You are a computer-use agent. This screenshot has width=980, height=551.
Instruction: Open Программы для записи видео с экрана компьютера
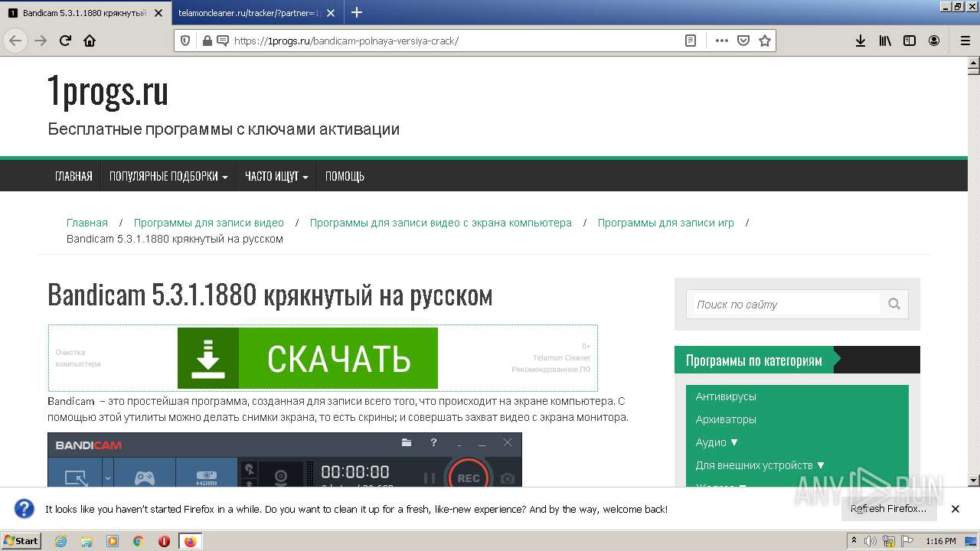(x=441, y=223)
